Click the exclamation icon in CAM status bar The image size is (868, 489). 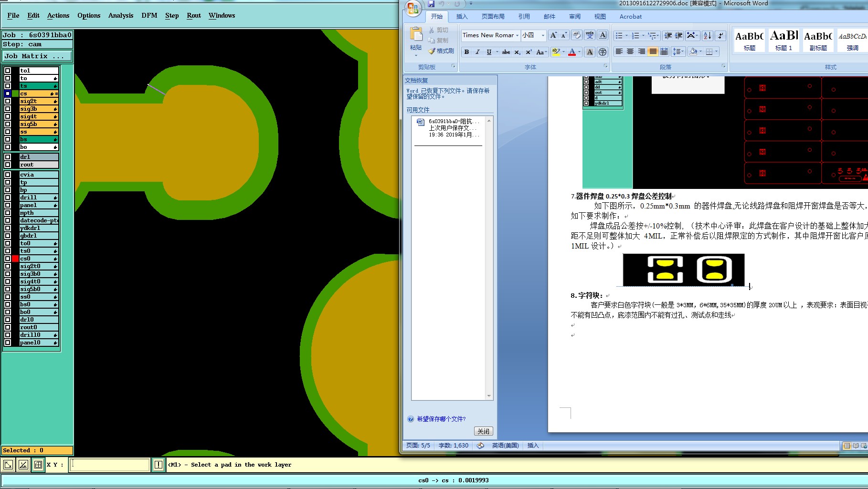tap(159, 465)
